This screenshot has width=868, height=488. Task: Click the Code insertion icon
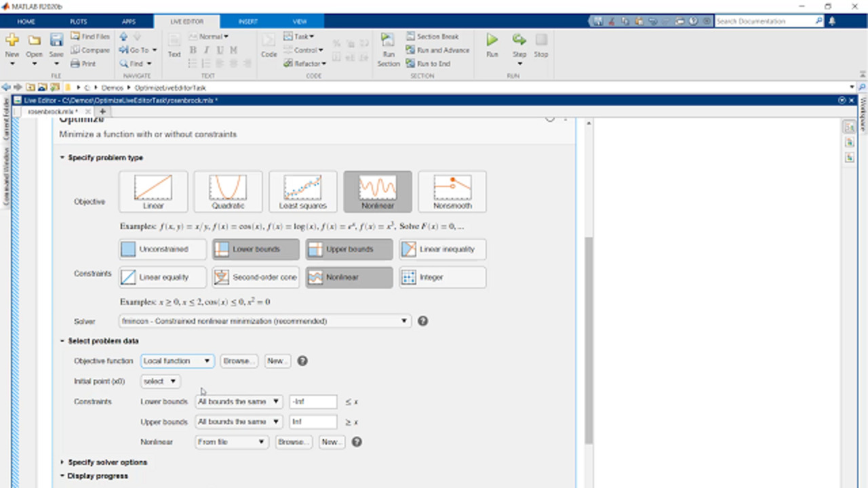(x=269, y=42)
